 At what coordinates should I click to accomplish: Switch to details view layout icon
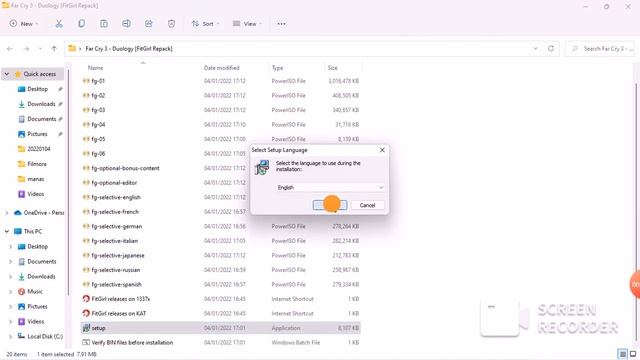[x=623, y=354]
